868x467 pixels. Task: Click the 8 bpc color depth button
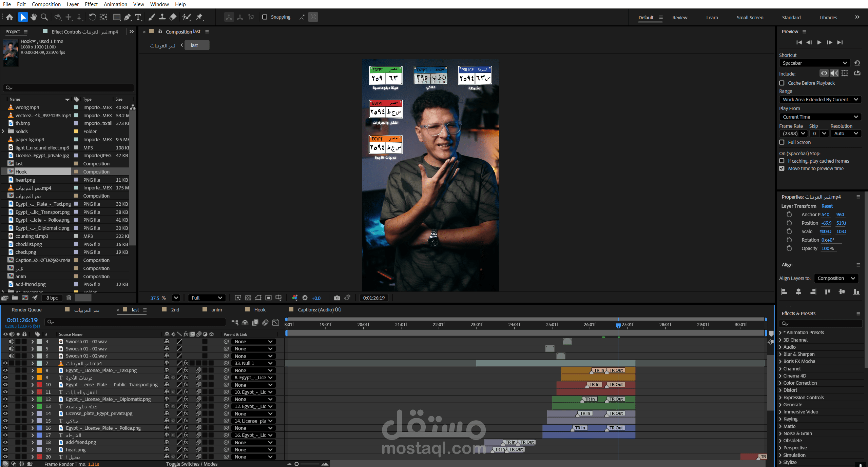[x=52, y=298]
